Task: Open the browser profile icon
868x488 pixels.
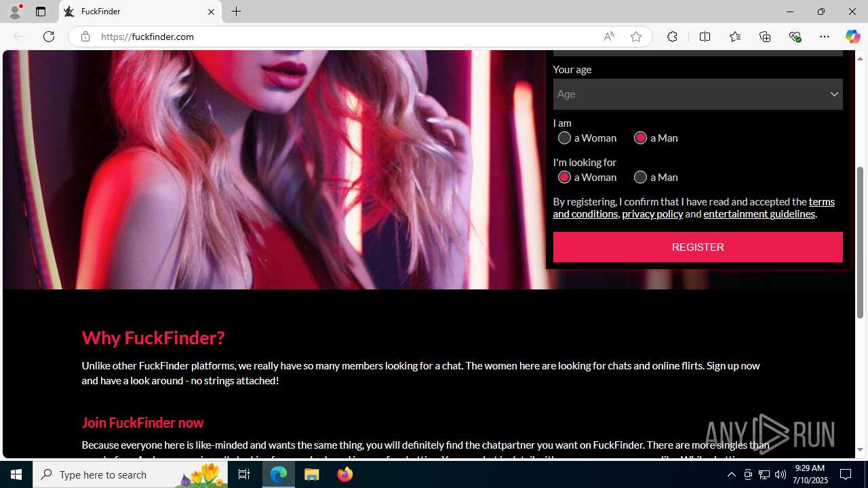Action: (x=15, y=12)
